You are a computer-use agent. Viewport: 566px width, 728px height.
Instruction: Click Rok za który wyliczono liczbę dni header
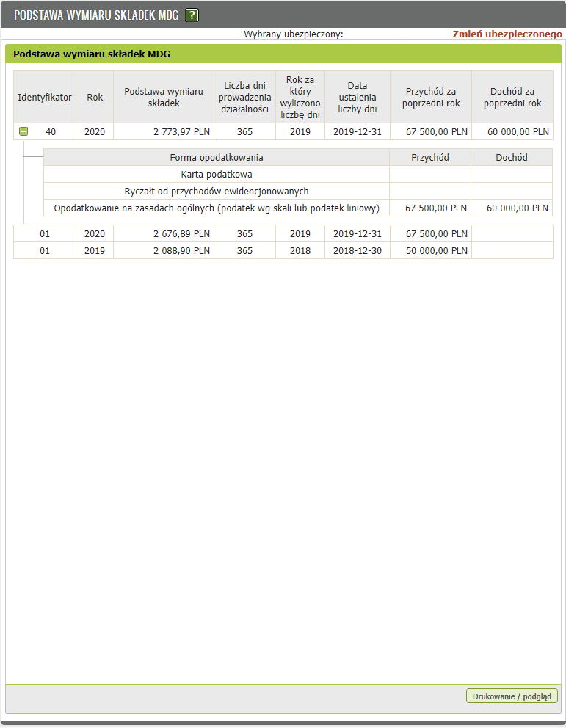point(300,97)
